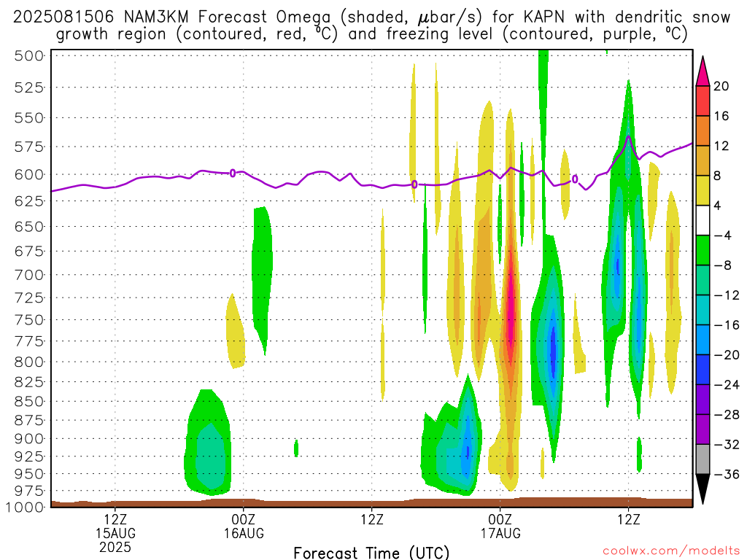Click the '900' pressure level label
The image size is (747, 560).
click(x=29, y=438)
